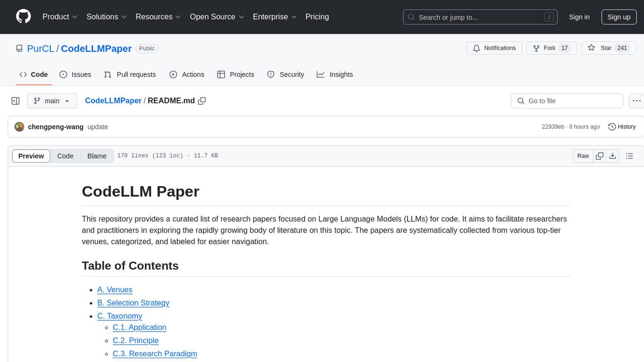
Task: Go to C. Taxonomy section
Action: (x=119, y=316)
